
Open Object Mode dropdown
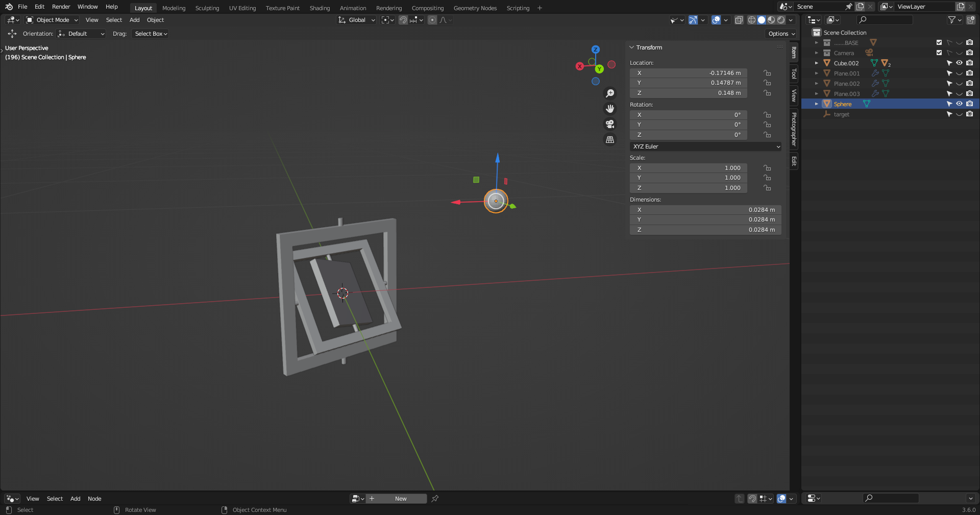point(52,20)
